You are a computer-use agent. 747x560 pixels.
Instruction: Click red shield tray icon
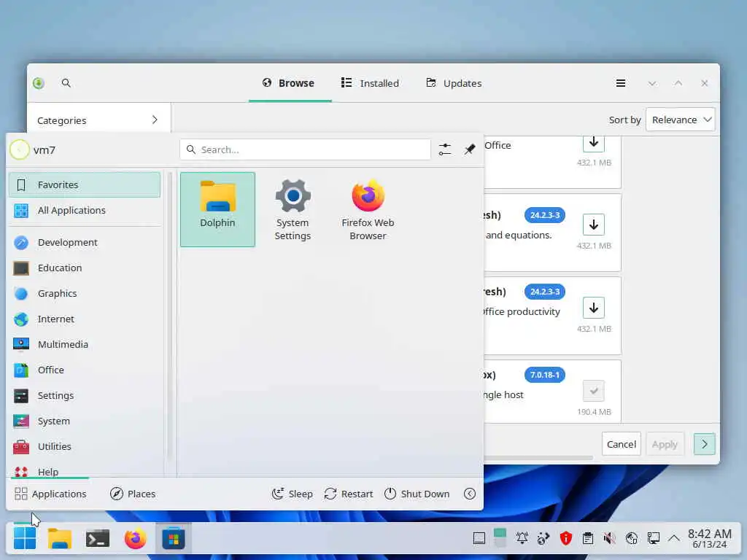(566, 539)
